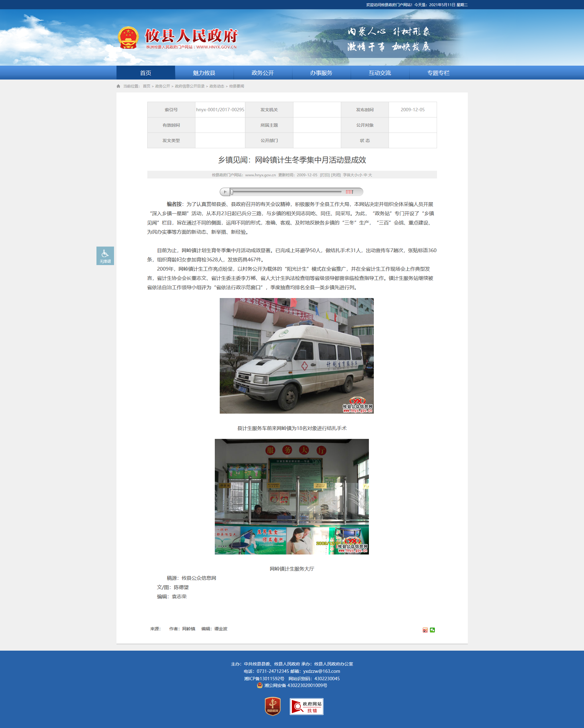
Task: Click the family planning service van photo
Action: (x=296, y=356)
